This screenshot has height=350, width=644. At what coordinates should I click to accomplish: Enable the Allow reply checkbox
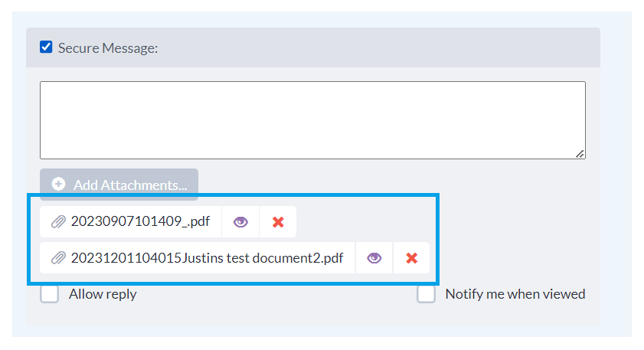(x=50, y=294)
